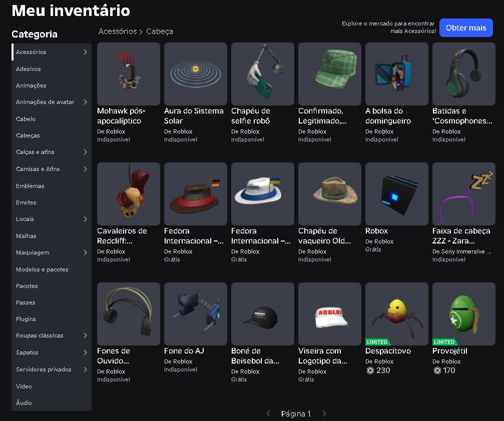Select the Animações category
504x421 pixels.
pyautogui.click(x=52, y=85)
